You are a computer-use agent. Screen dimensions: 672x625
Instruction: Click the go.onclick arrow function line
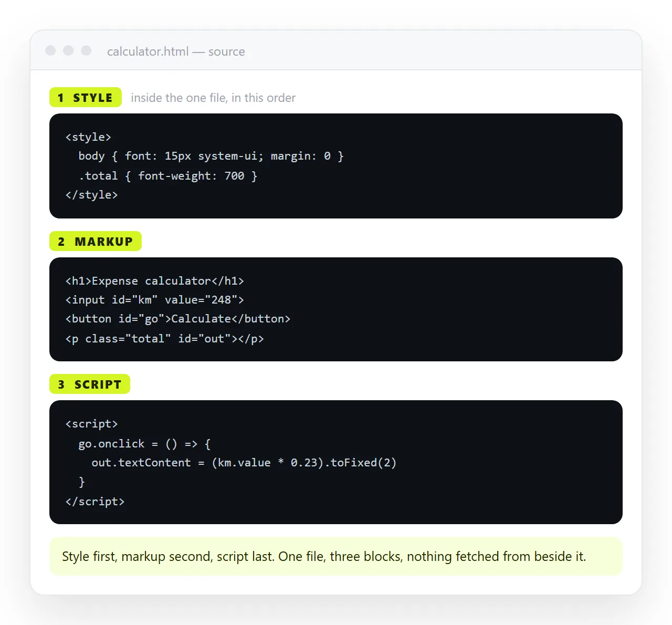point(145,444)
